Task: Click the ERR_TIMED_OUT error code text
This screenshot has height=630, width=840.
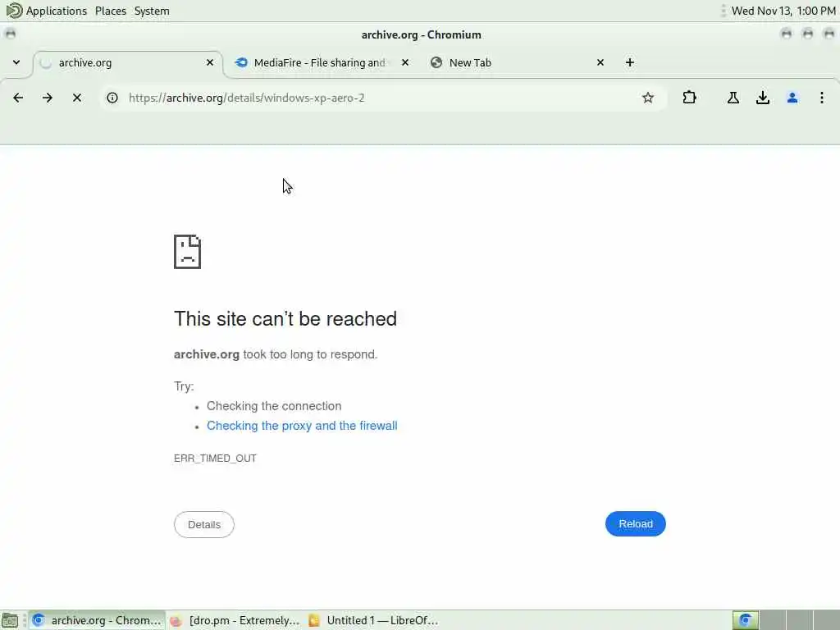Action: [x=216, y=459]
